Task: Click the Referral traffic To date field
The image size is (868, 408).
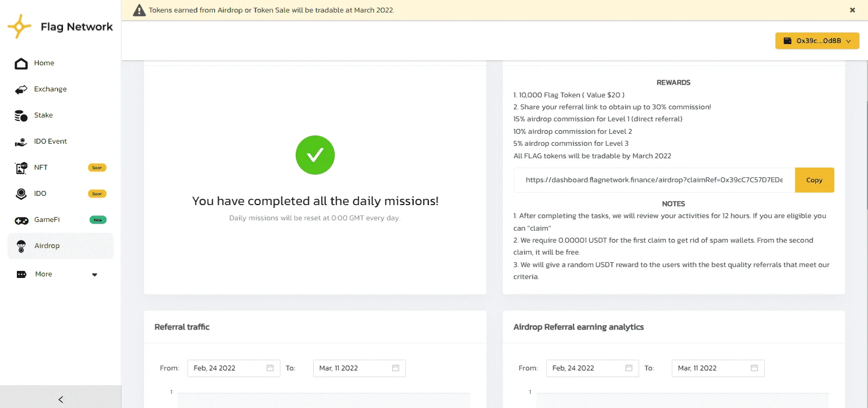Action: click(x=359, y=368)
